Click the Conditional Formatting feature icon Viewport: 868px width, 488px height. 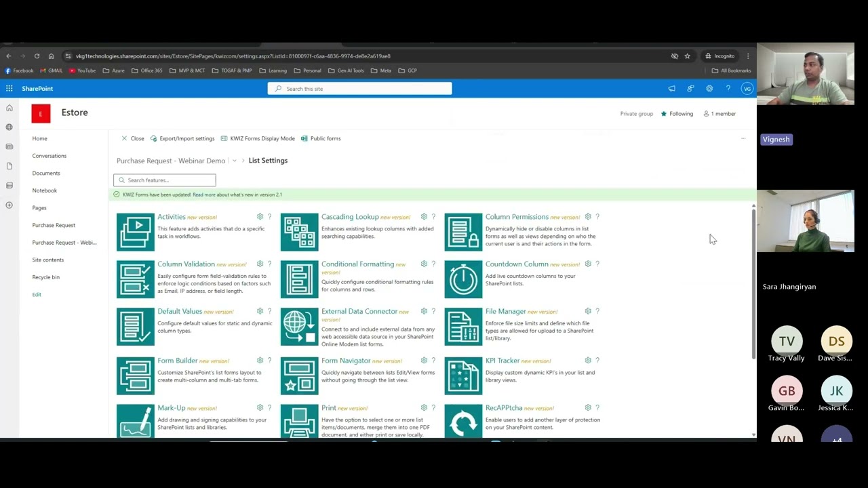click(299, 279)
